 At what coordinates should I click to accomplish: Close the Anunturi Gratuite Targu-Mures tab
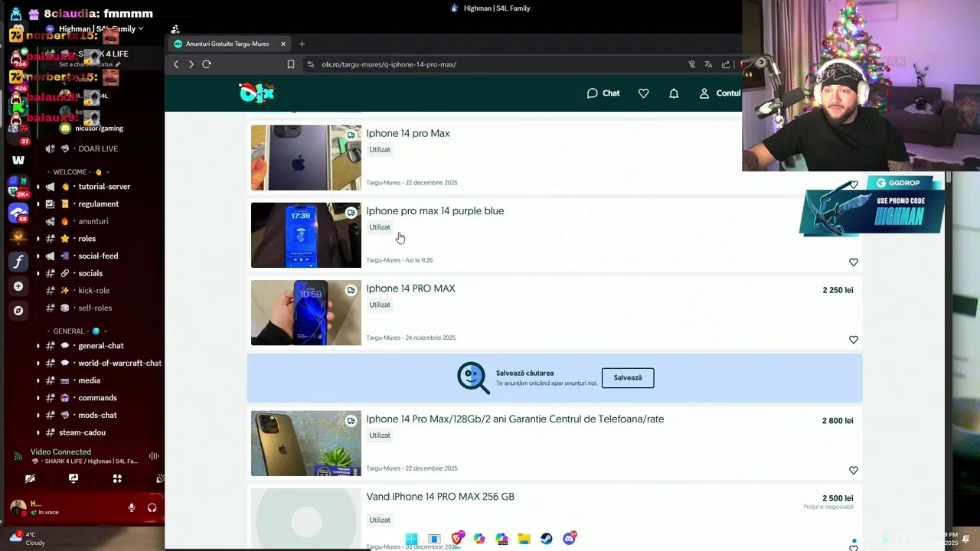tap(283, 44)
